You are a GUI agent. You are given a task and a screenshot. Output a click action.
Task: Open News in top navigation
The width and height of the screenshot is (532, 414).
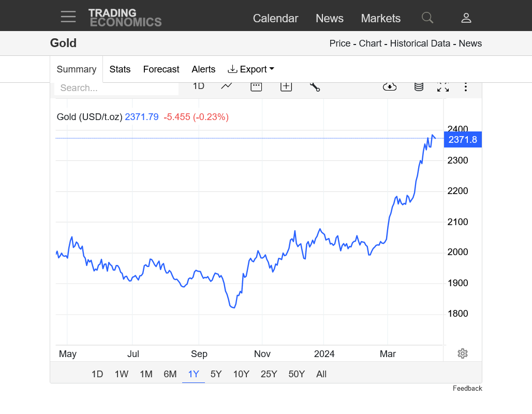(330, 18)
